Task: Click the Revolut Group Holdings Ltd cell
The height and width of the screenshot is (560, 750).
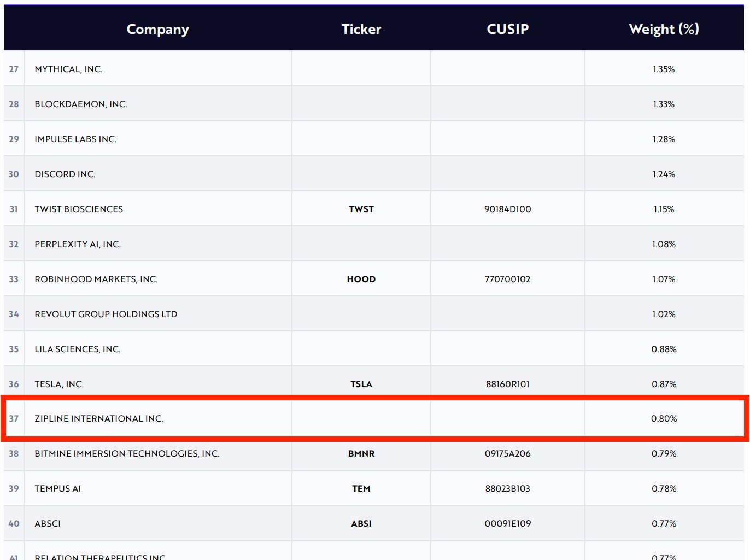Action: click(x=106, y=314)
